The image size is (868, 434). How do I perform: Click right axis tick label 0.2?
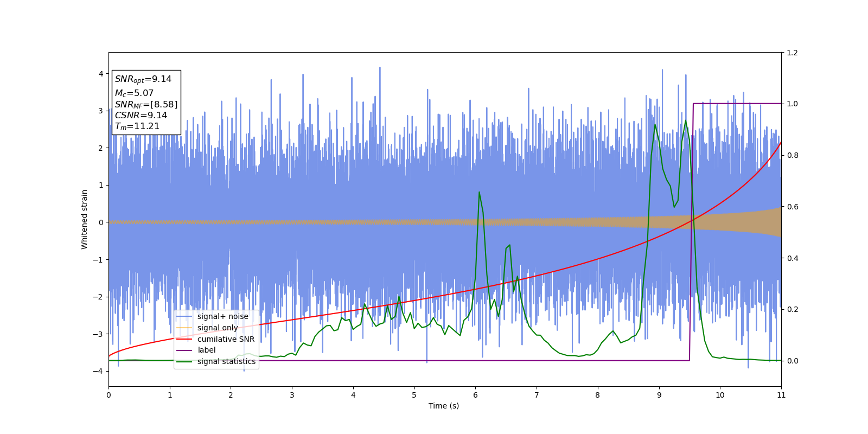(x=793, y=310)
